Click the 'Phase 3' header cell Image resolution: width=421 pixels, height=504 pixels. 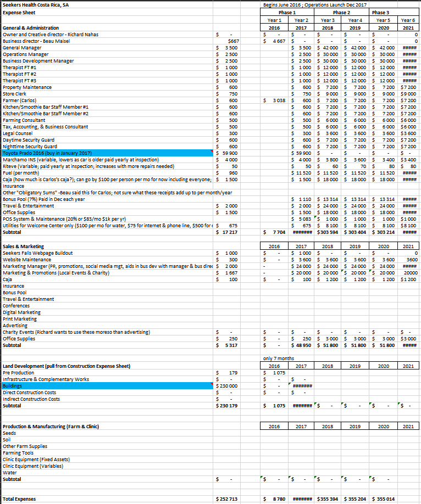pos(394,13)
